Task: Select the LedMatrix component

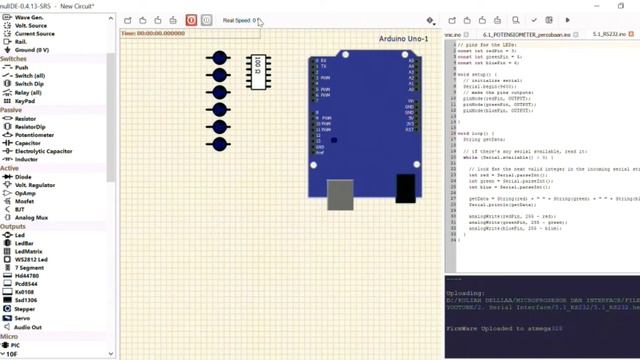Action: [28, 251]
